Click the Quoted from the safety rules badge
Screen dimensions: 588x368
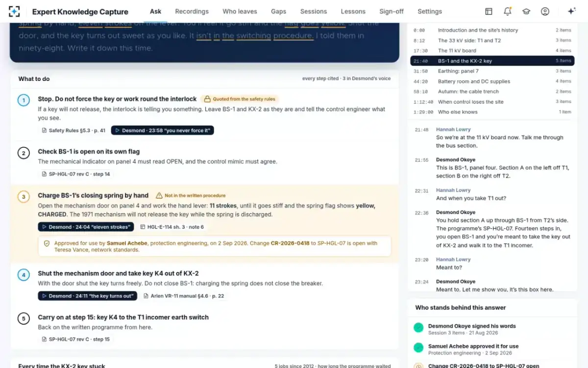240,99
